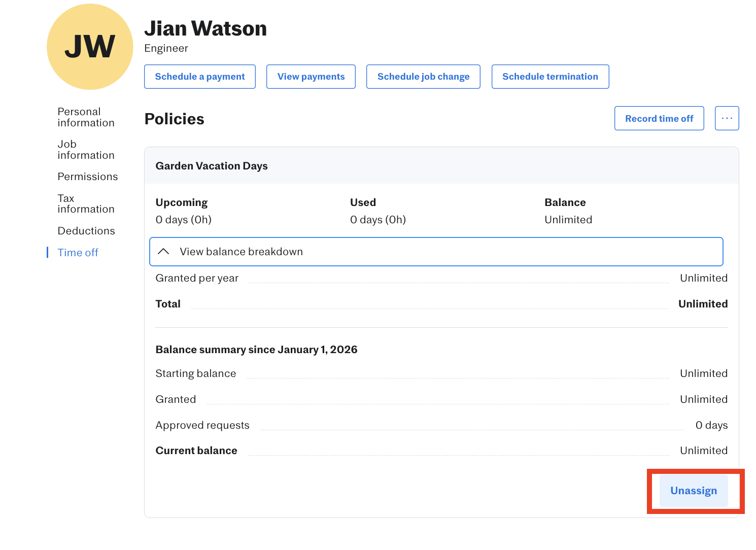Open the three-dot more options menu
The image size is (756, 550).
[x=727, y=118]
